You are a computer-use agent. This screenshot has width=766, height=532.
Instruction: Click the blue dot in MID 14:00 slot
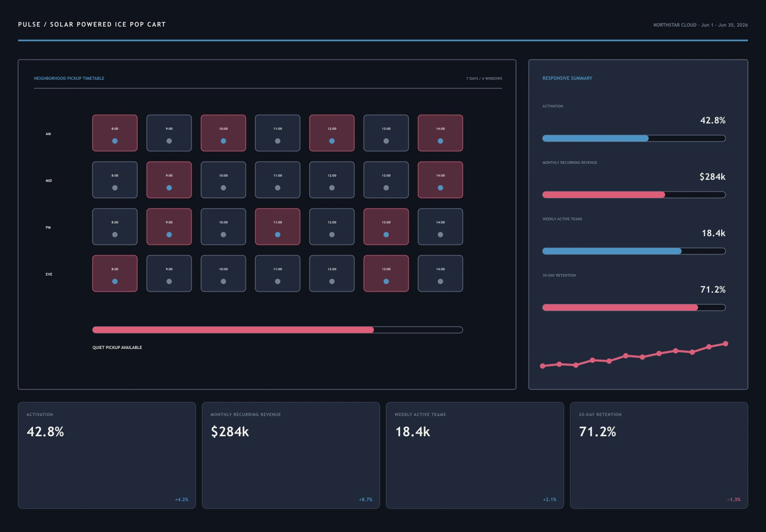(440, 188)
